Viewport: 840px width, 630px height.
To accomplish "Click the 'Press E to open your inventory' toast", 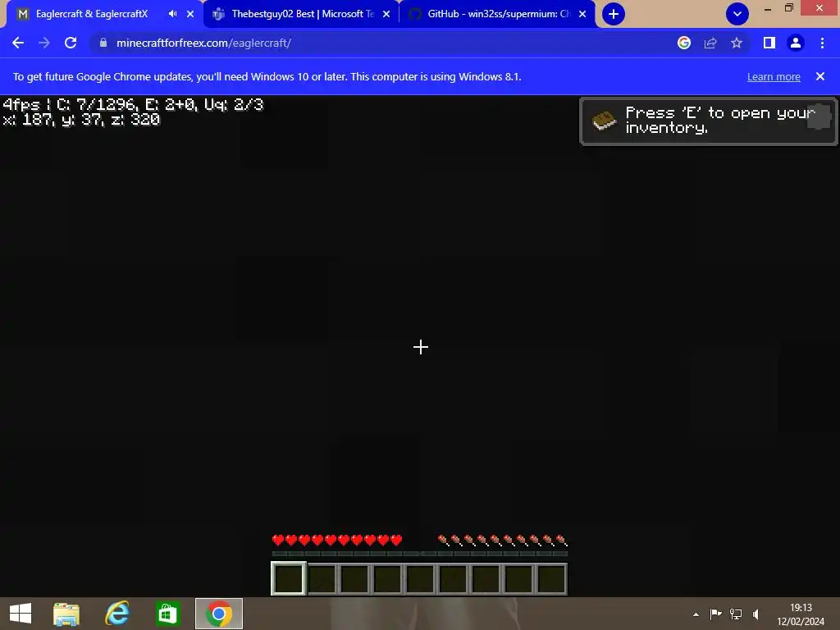I will (708, 121).
